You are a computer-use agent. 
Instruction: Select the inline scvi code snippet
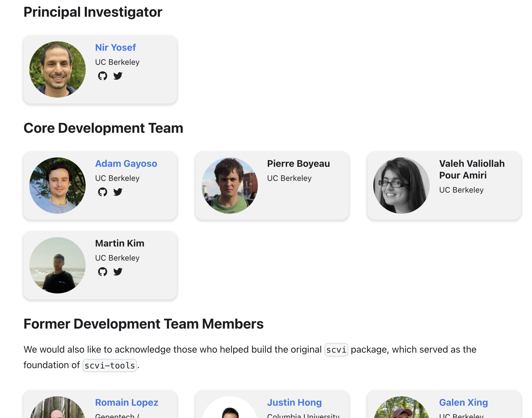(336, 349)
